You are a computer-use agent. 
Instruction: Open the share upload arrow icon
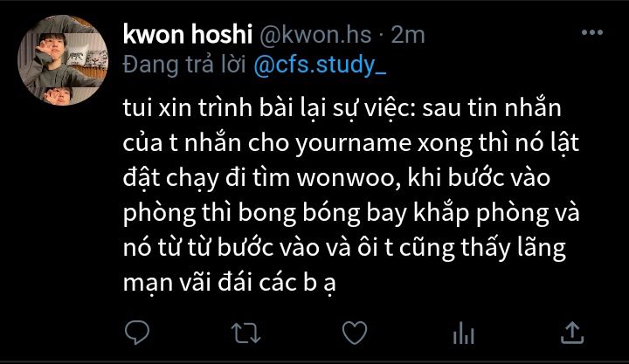coord(572,333)
